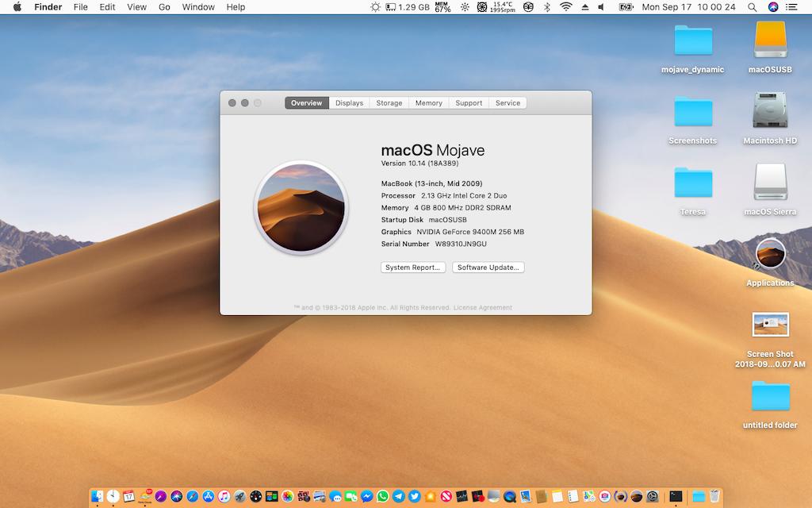Go to the Support tab
This screenshot has width=812, height=508.
pyautogui.click(x=469, y=102)
